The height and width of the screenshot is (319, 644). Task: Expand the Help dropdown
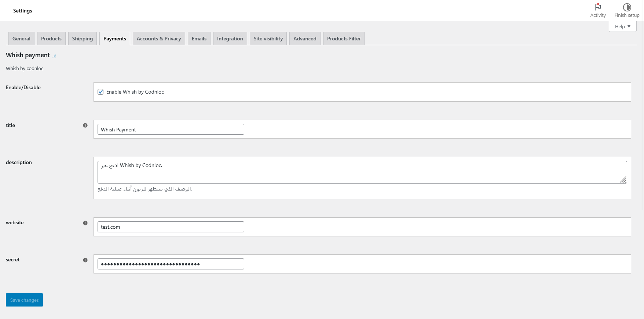pos(622,26)
